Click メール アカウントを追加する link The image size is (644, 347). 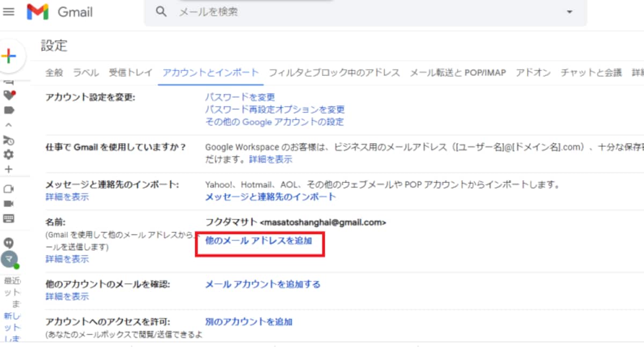click(x=263, y=284)
